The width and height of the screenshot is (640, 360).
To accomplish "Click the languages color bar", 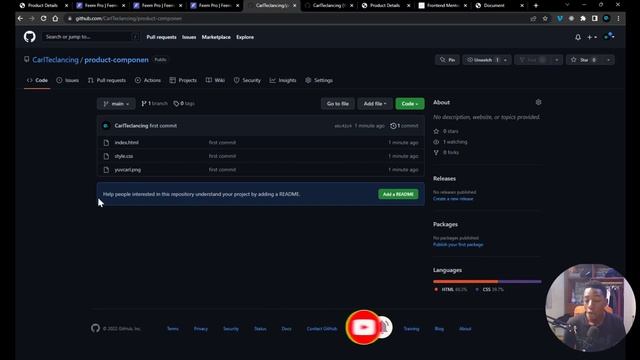I will [x=487, y=282].
